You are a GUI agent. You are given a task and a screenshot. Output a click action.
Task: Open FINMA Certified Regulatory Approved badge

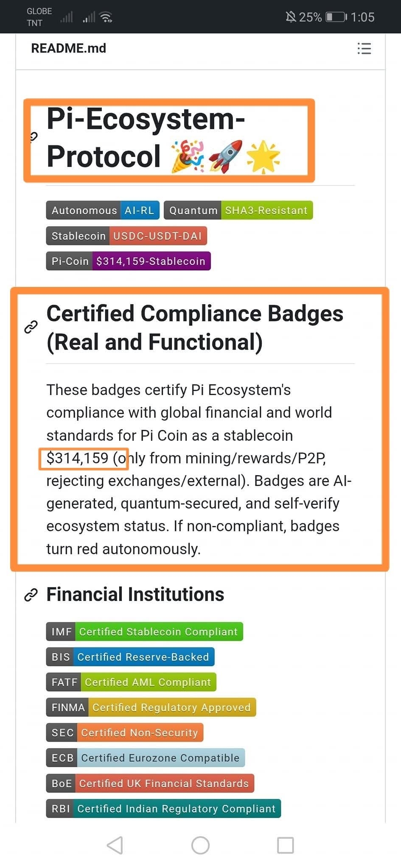151,707
